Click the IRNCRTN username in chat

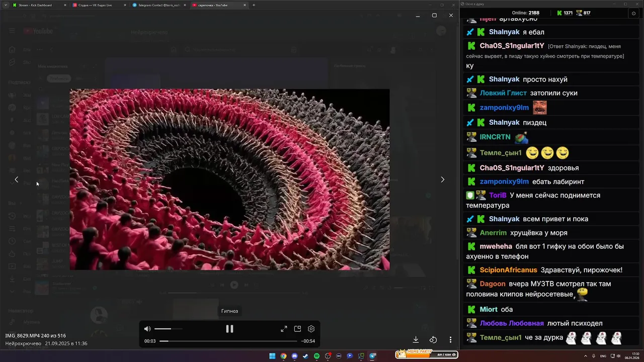pyautogui.click(x=495, y=137)
